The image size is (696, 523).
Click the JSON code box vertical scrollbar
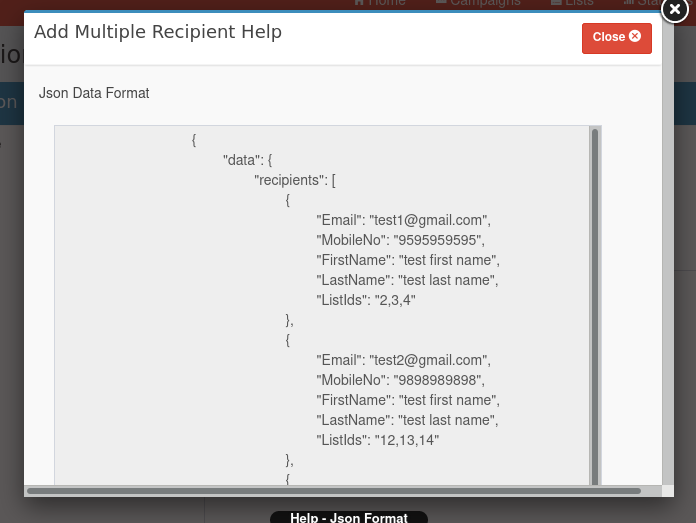[595, 300]
